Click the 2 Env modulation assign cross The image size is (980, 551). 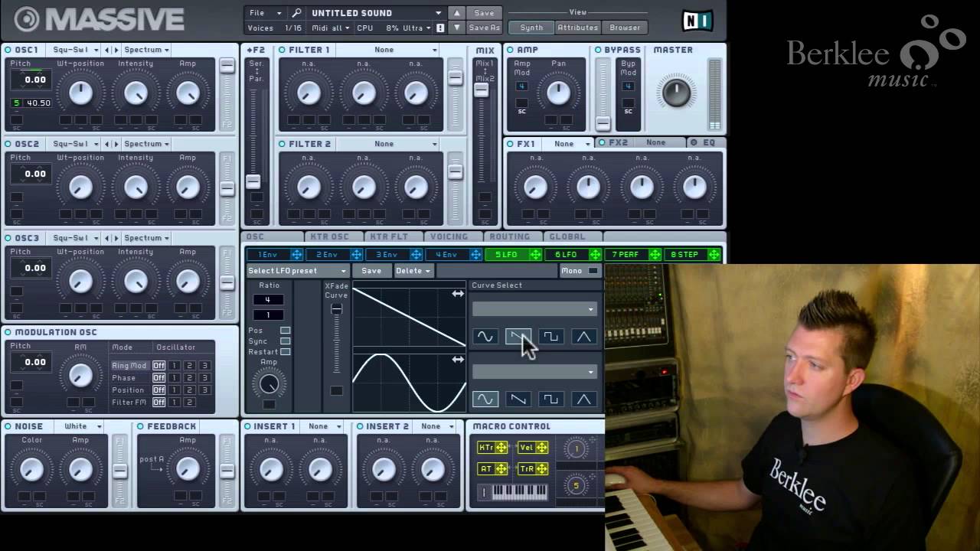(x=356, y=255)
